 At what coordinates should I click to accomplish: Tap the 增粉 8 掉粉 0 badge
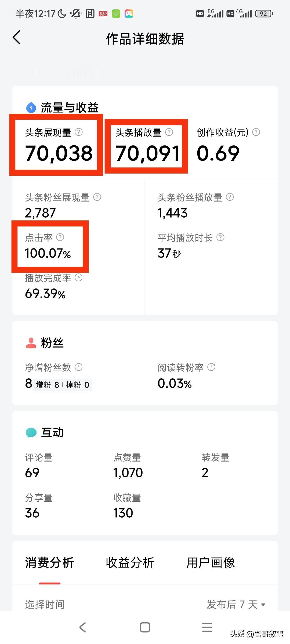(x=63, y=385)
